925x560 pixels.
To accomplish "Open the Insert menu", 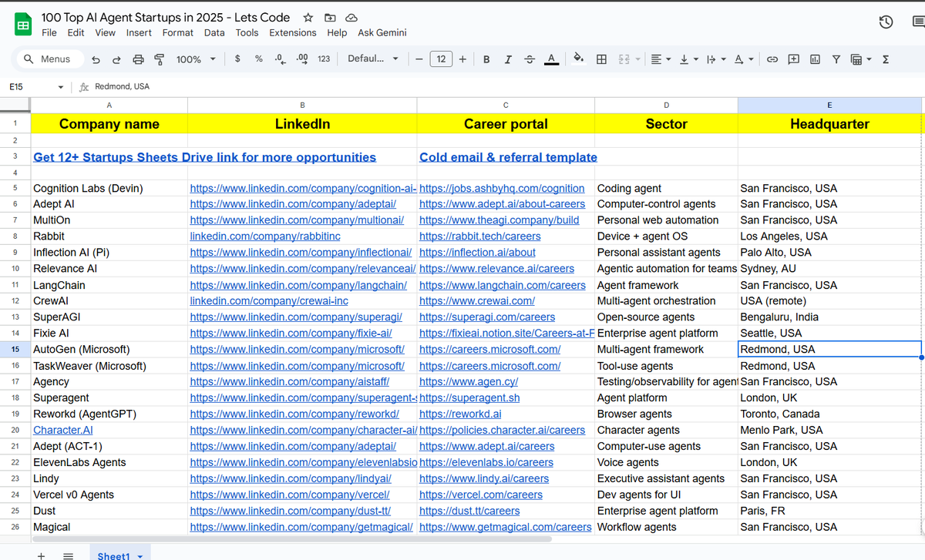I will pyautogui.click(x=139, y=32).
